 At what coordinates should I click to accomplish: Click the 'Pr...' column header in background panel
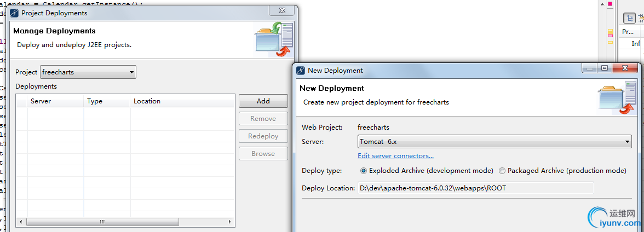[631, 32]
